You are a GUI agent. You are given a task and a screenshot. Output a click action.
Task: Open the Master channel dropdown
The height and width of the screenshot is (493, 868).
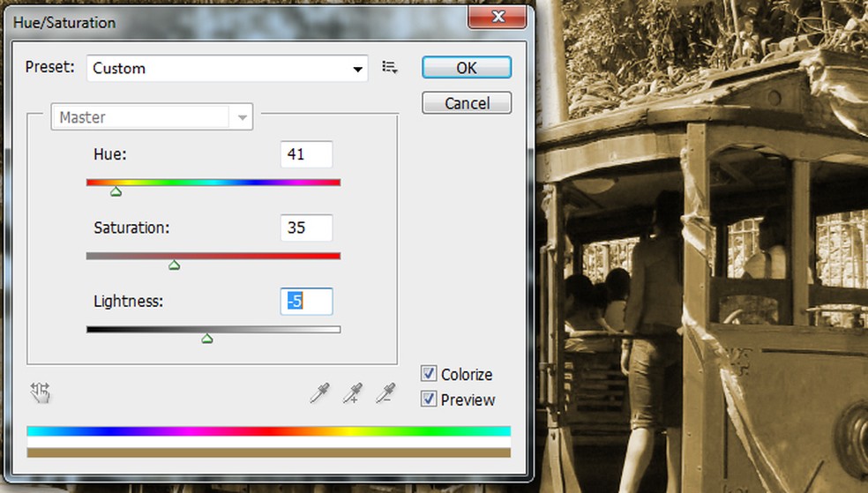pyautogui.click(x=152, y=116)
